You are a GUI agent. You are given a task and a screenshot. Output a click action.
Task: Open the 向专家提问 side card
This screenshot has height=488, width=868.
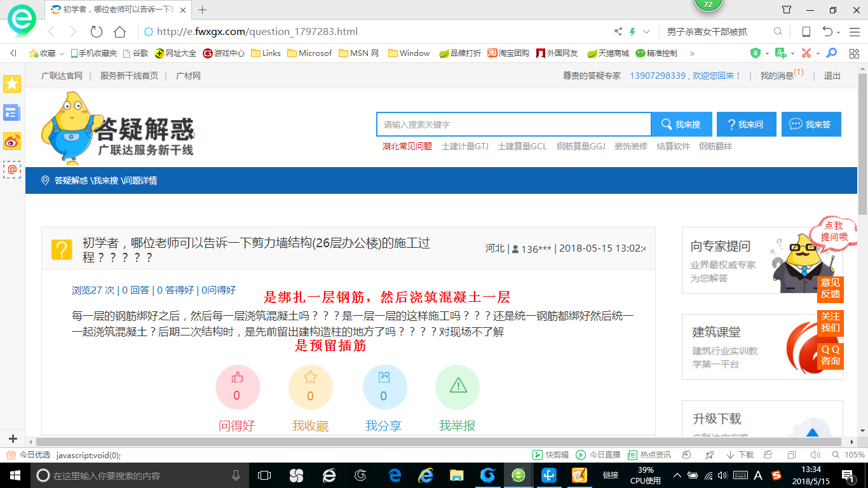tap(762, 261)
